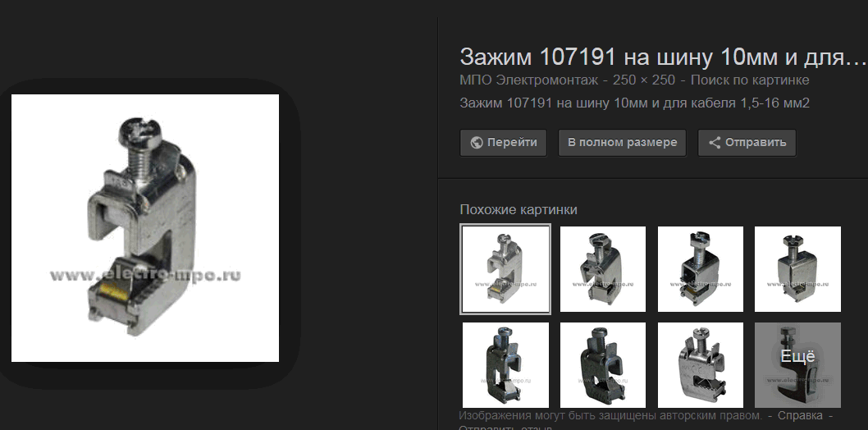Click the large clamp preview image
The width and height of the screenshot is (868, 430).
[x=145, y=228]
